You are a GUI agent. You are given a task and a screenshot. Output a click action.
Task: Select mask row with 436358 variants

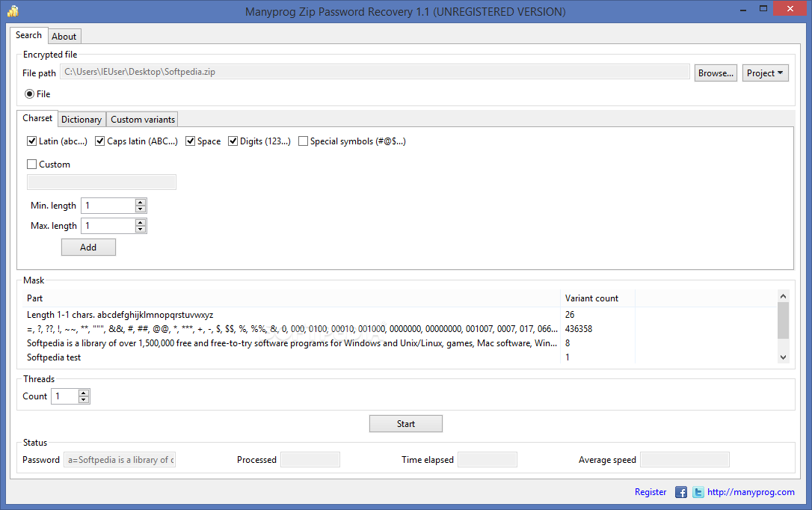click(399, 329)
